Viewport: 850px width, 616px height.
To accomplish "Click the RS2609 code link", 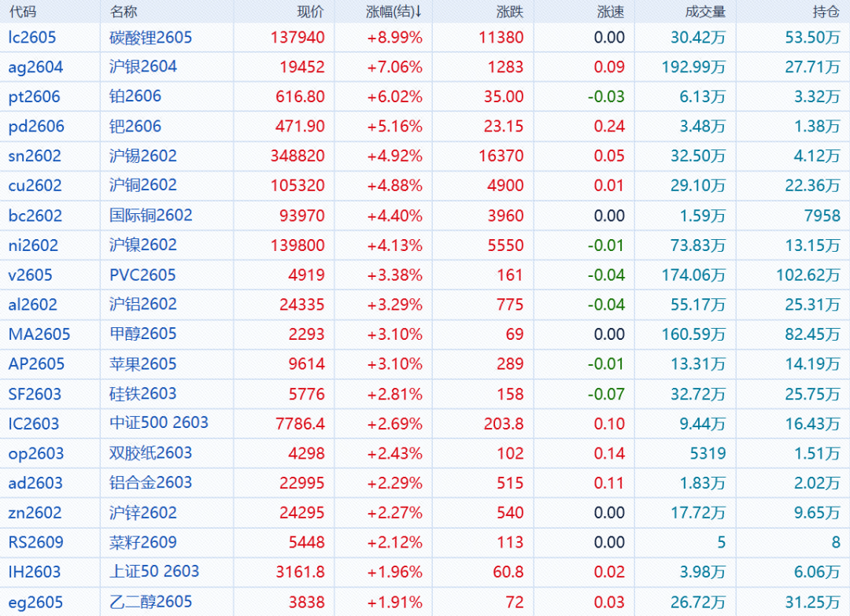I will click(x=36, y=542).
